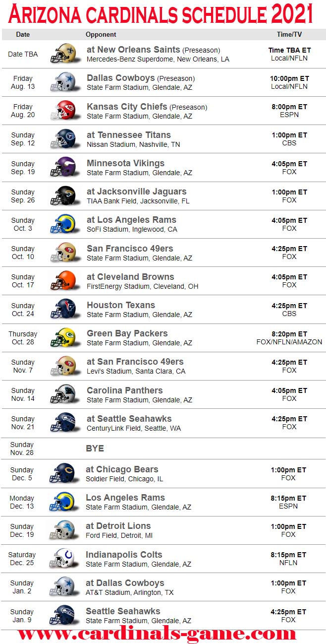
Task: Click the Opponent column header
Action: (101, 34)
